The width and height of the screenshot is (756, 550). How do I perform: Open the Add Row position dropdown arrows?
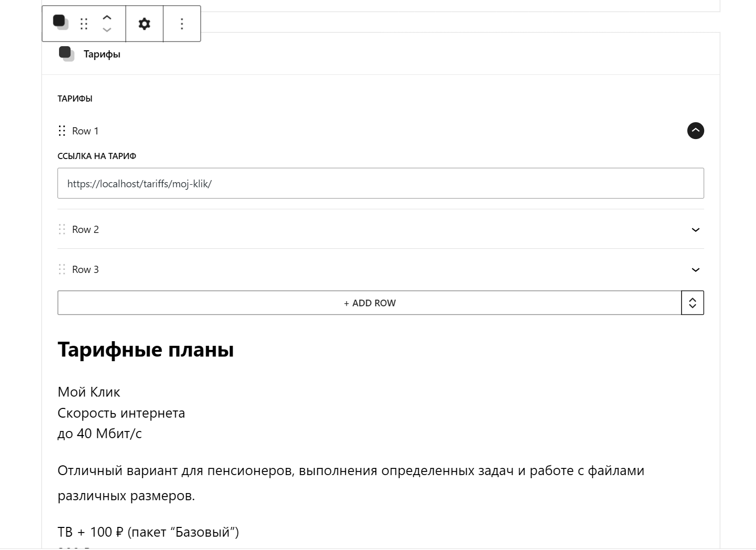(x=692, y=303)
